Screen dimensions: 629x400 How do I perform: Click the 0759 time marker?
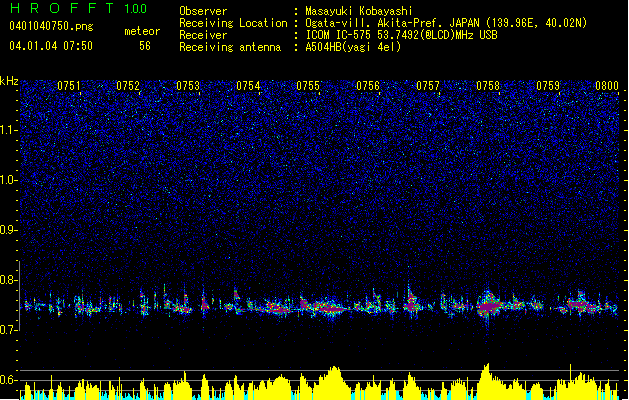548,86
